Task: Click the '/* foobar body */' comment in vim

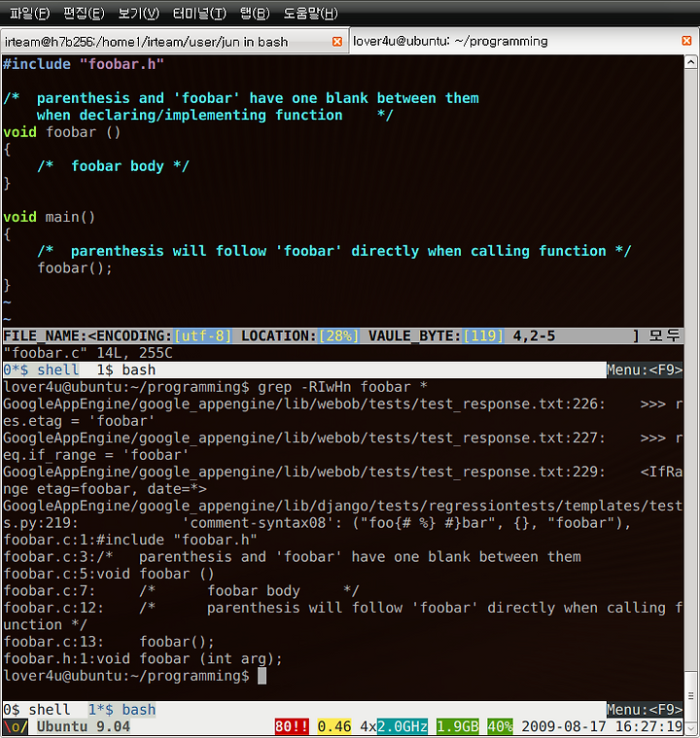Action: (x=114, y=166)
